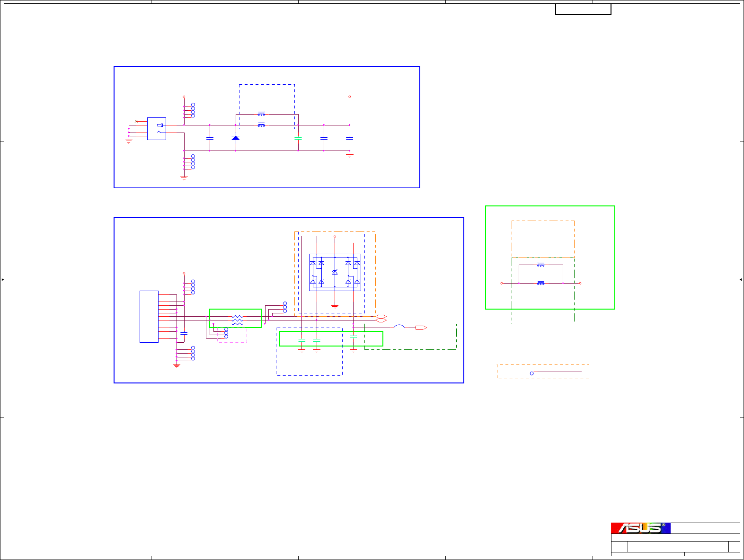744x560 pixels.
Task: Click the DC jack connector symbol box
Action: click(157, 129)
